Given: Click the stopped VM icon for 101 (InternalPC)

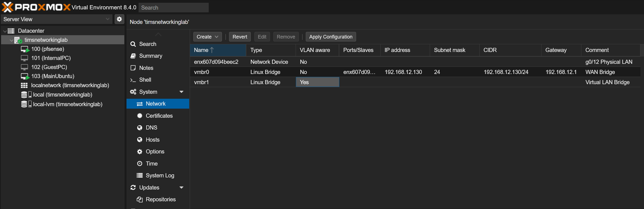Looking at the screenshot, I should (x=24, y=58).
